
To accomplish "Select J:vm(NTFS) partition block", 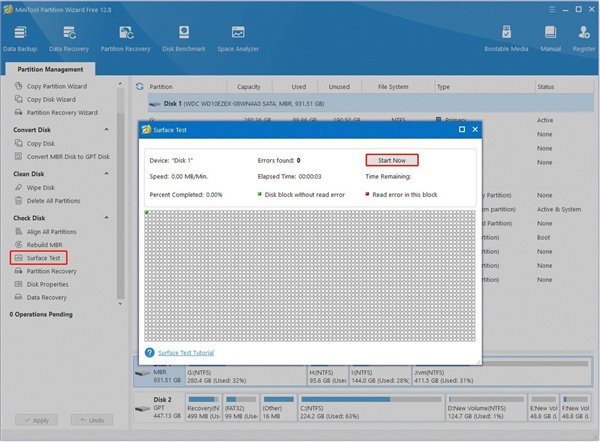I will point(501,375).
